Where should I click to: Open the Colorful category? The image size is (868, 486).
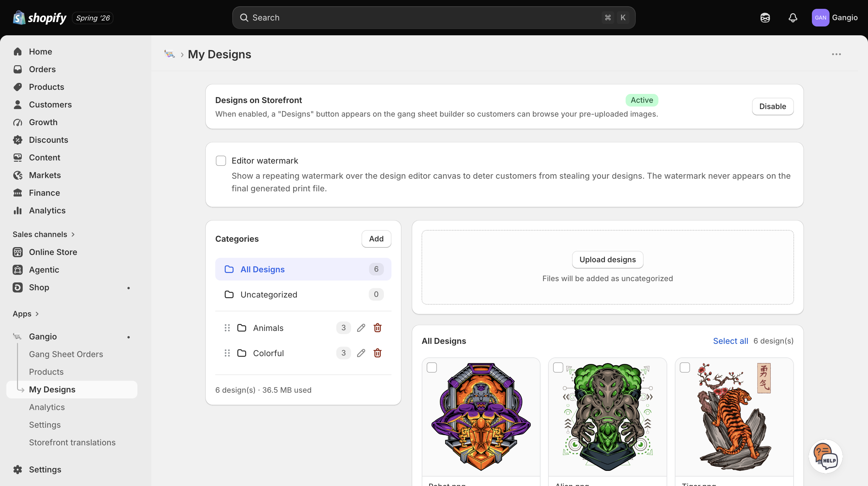click(269, 353)
